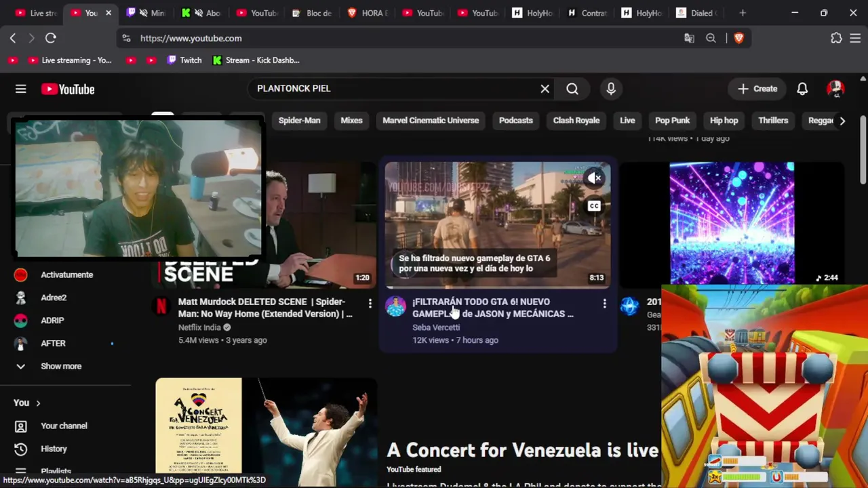The height and width of the screenshot is (488, 868).
Task: Click the page vertical scrollbar
Action: click(x=863, y=149)
